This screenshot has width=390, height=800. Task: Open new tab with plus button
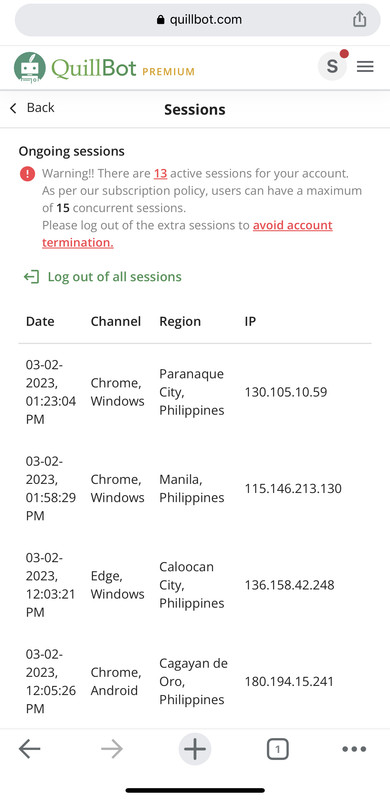(194, 748)
